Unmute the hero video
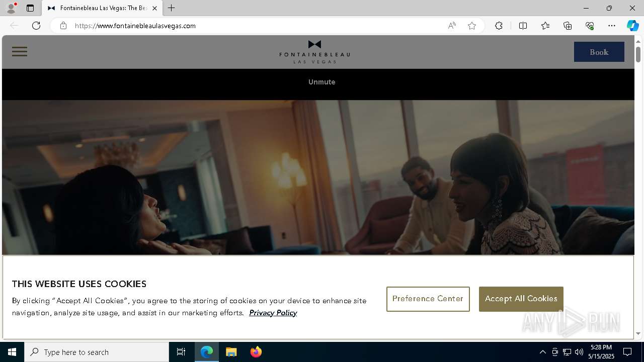Screen dimensions: 644x362 pyautogui.click(x=321, y=82)
